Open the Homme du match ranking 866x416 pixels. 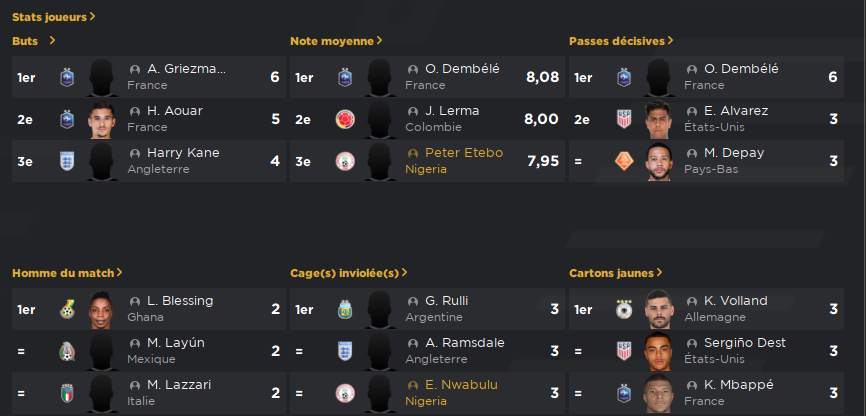(x=67, y=273)
